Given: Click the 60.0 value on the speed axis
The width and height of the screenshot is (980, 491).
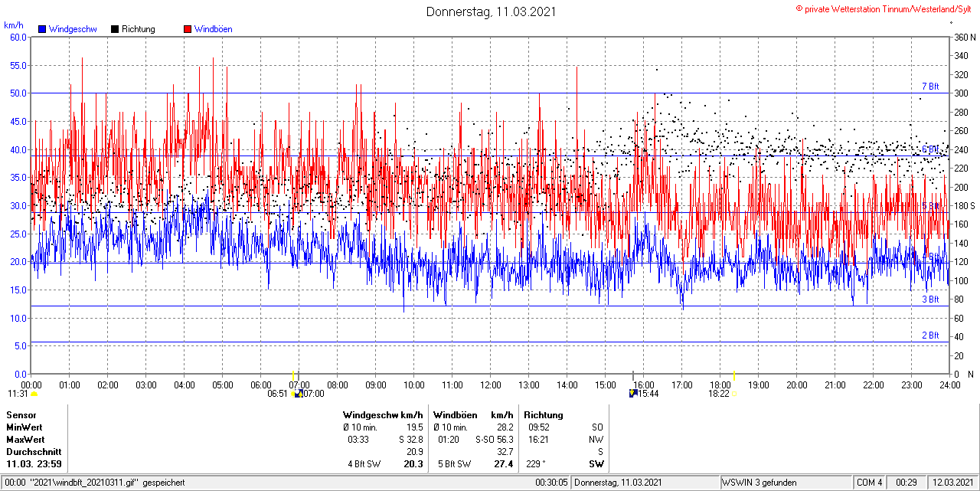Looking at the screenshot, I should (x=18, y=37).
